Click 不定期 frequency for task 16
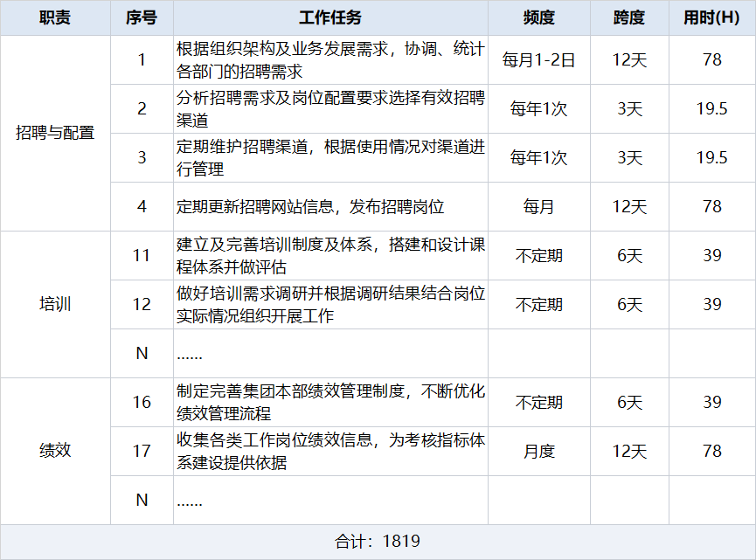Image resolution: width=756 pixels, height=560 pixels. click(539, 403)
